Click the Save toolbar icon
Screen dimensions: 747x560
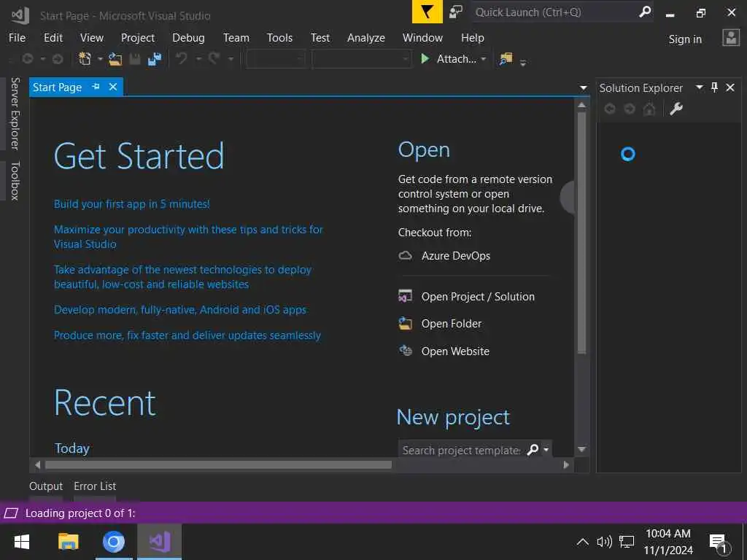pyautogui.click(x=135, y=59)
